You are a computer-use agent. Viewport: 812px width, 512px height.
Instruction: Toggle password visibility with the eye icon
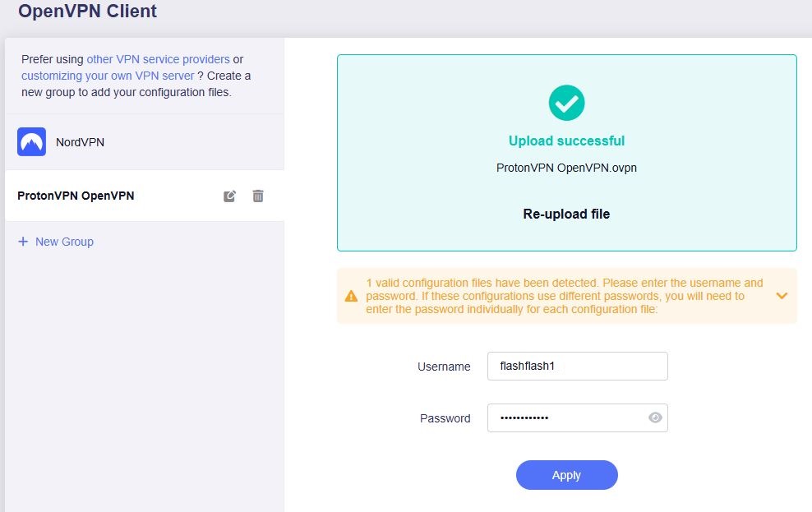655,417
